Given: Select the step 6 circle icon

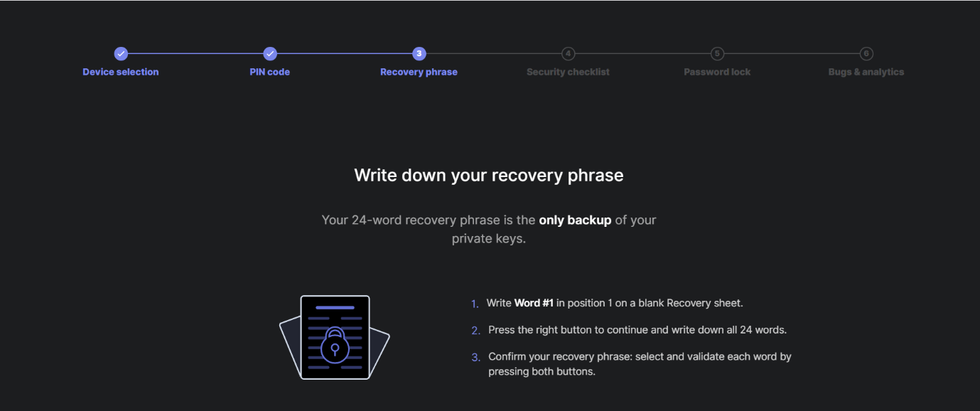Looking at the screenshot, I should (866, 54).
